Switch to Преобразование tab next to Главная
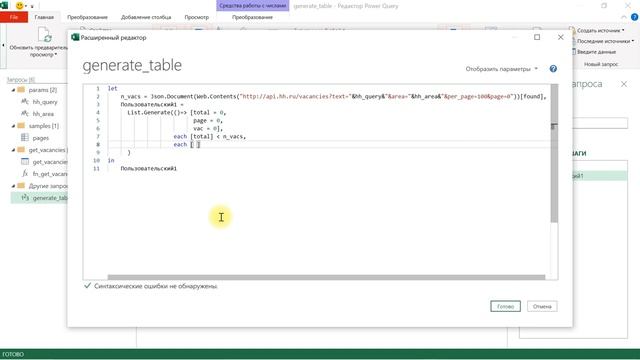 pyautogui.click(x=87, y=17)
